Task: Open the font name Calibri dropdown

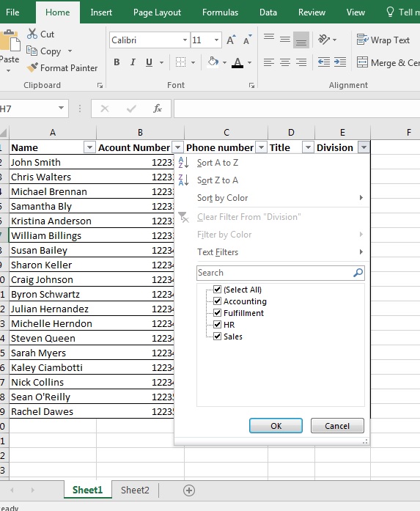Action: pos(185,40)
